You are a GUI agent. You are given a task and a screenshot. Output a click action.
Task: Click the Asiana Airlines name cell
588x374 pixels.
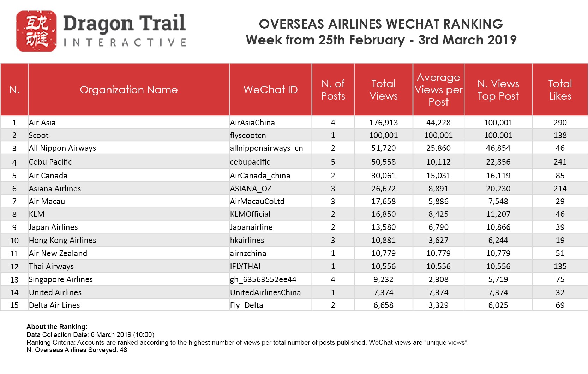click(55, 189)
